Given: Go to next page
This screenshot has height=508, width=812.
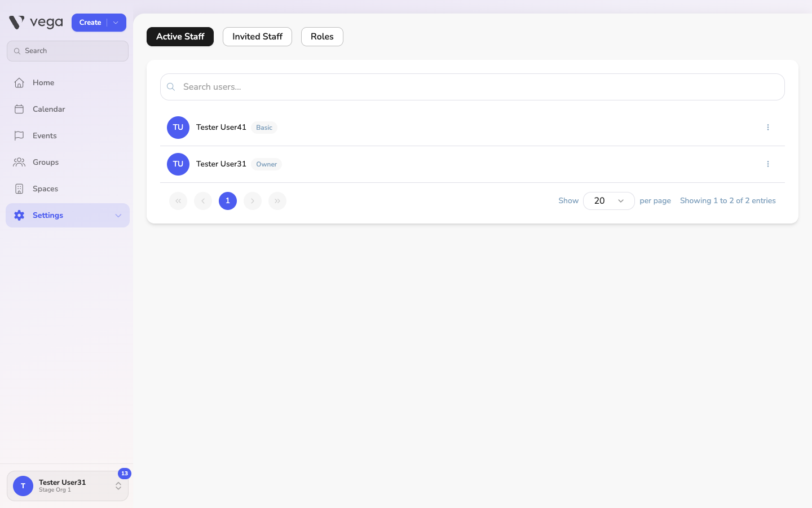Looking at the screenshot, I should [x=253, y=201].
